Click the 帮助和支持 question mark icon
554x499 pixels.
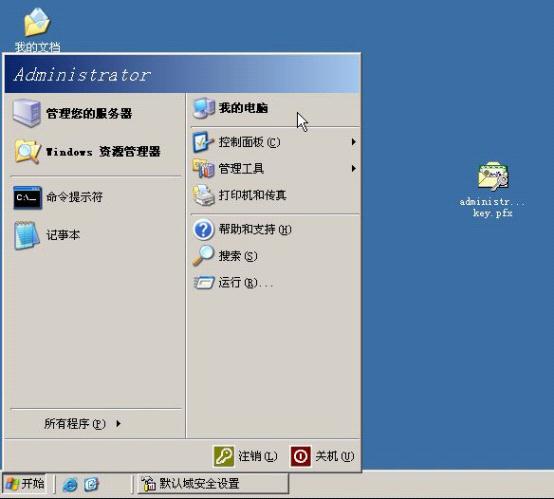(203, 230)
